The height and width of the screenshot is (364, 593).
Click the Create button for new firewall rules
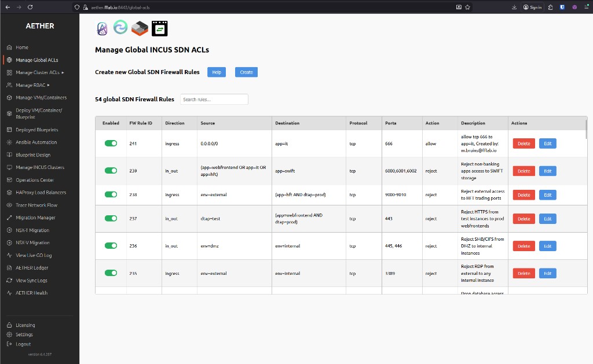[x=246, y=72]
